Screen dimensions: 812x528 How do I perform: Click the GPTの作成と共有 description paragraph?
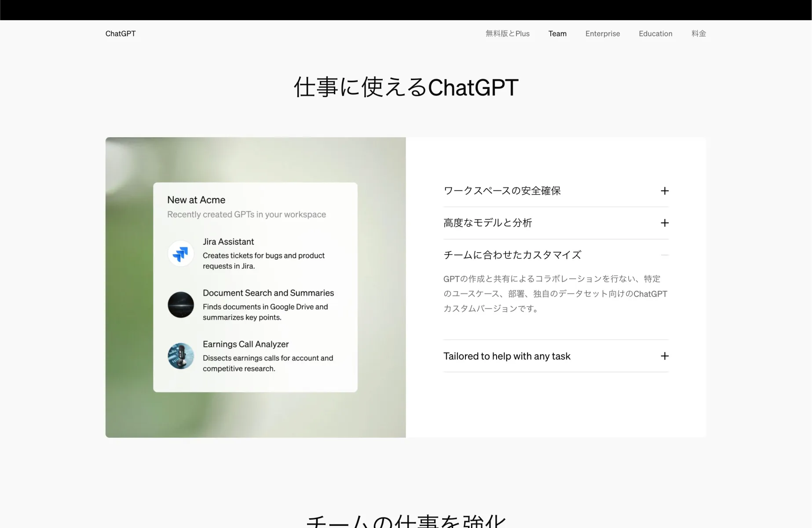[555, 294]
